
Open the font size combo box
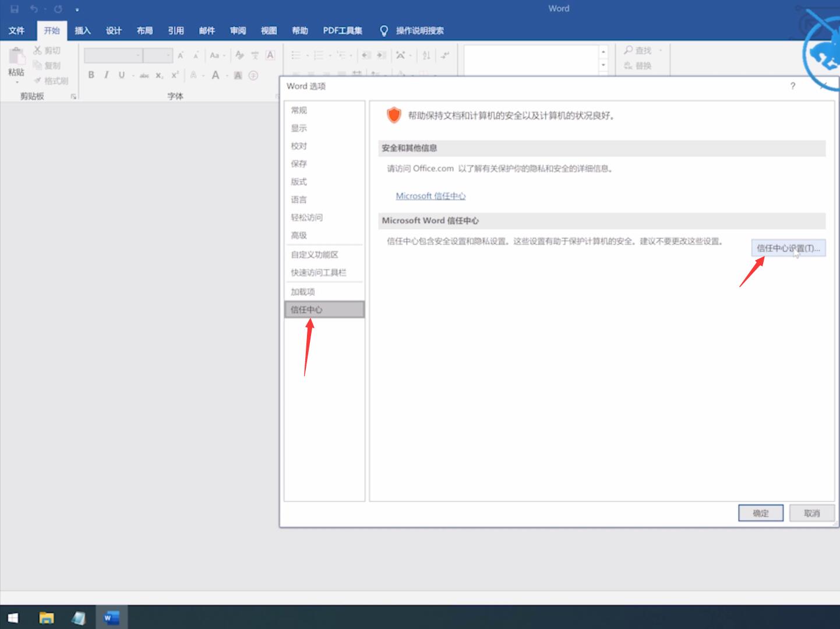point(158,55)
